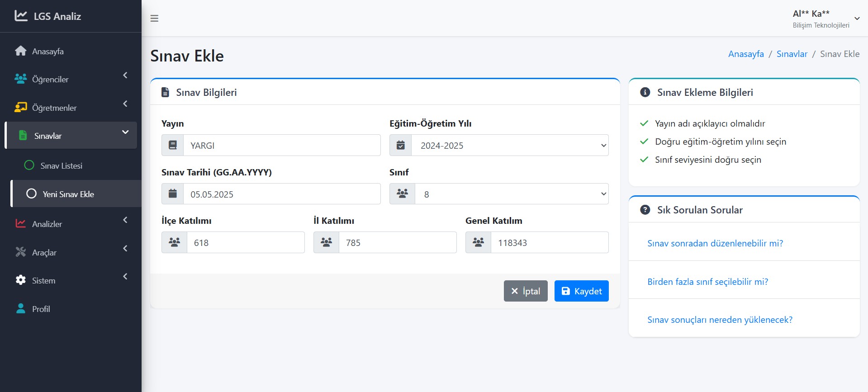Image resolution: width=868 pixels, height=392 pixels.
Task: Click the Anasayfa home icon in sidebar
Action: pos(20,51)
